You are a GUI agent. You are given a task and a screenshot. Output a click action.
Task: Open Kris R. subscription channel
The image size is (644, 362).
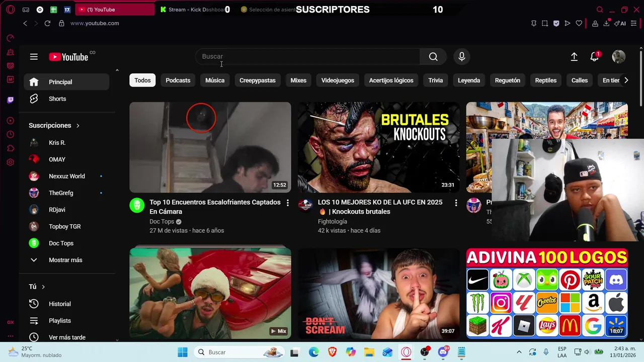point(66,143)
